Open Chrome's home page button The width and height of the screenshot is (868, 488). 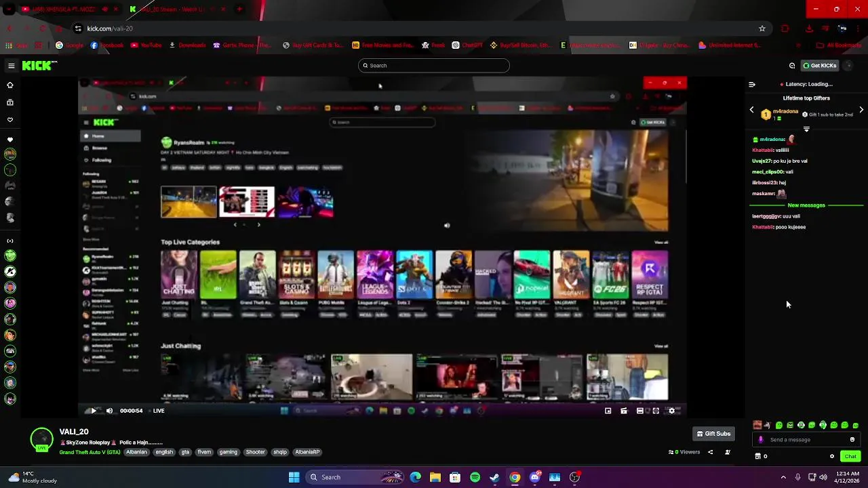coord(59,28)
